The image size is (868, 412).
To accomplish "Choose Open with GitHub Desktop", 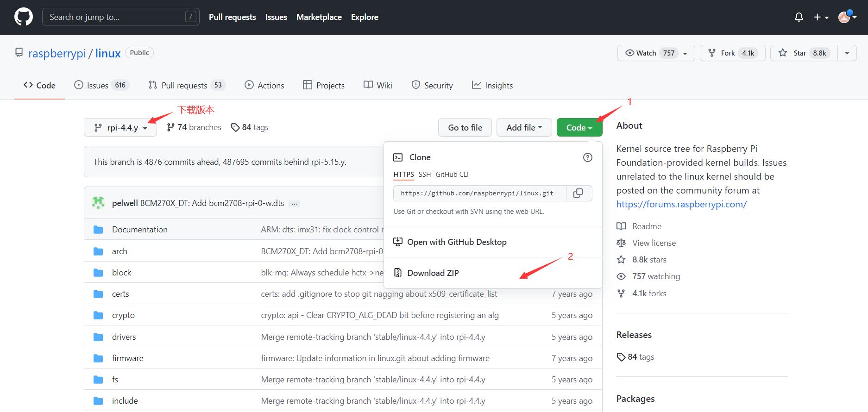I will [x=493, y=242].
